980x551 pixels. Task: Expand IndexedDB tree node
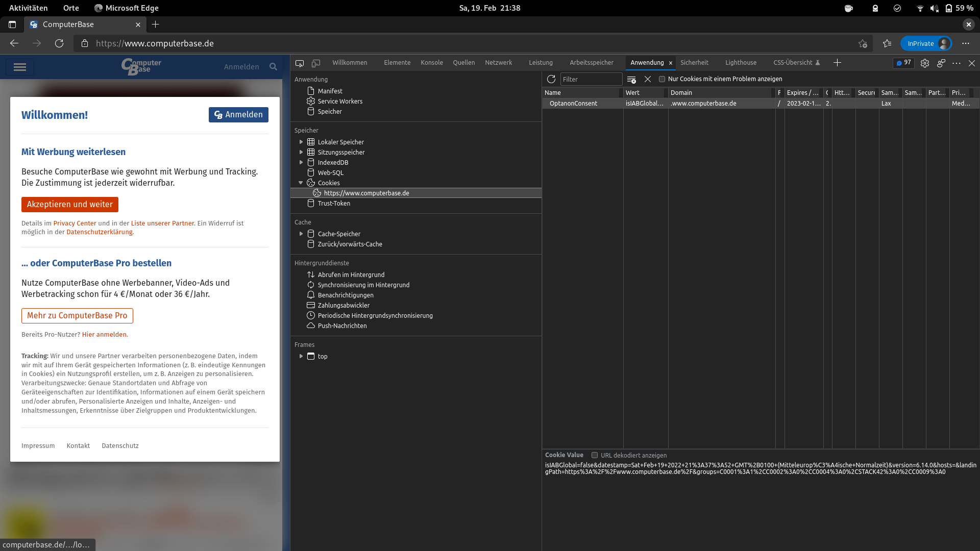[x=301, y=162]
